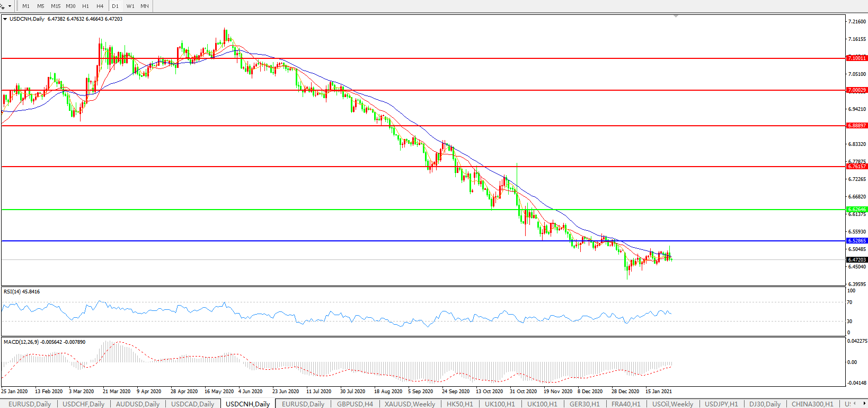Switch to H1 hourly timeframe

(85, 6)
